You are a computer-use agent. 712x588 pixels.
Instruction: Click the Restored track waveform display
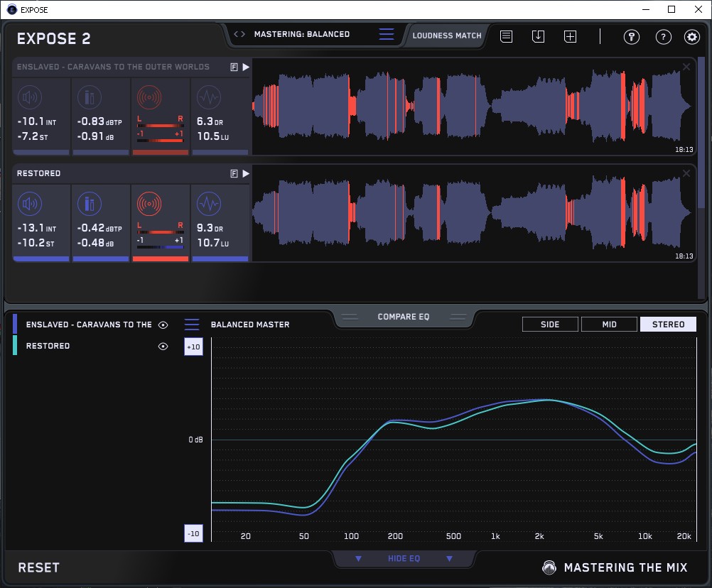(x=473, y=213)
